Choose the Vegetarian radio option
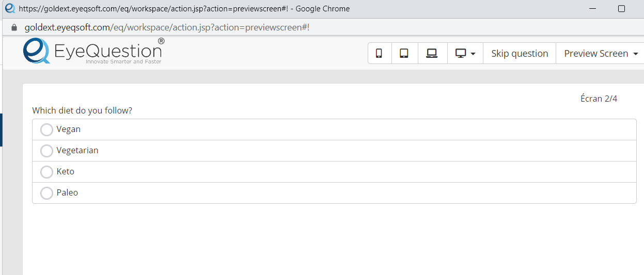This screenshot has width=644, height=275. coord(46,151)
